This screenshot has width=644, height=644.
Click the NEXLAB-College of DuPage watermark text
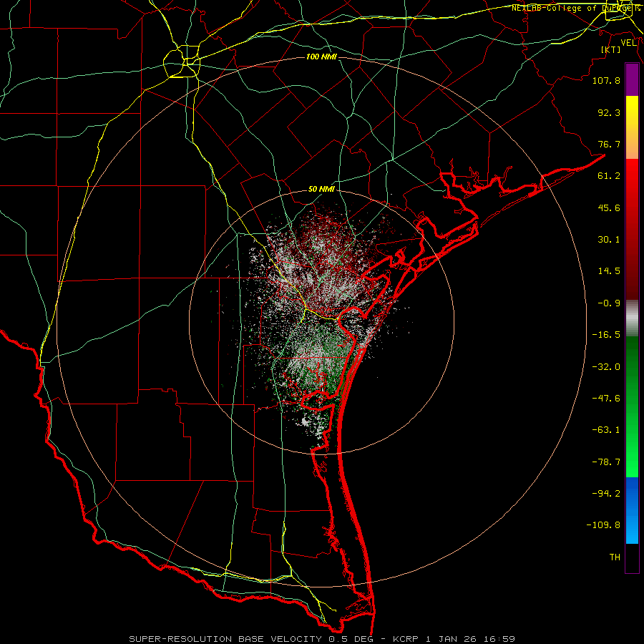tap(575, 8)
